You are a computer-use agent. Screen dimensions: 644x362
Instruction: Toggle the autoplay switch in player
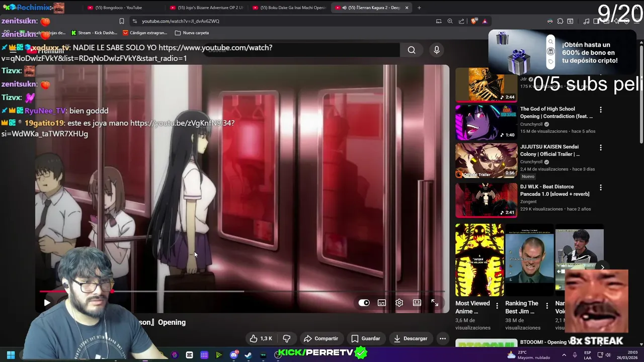(x=364, y=303)
